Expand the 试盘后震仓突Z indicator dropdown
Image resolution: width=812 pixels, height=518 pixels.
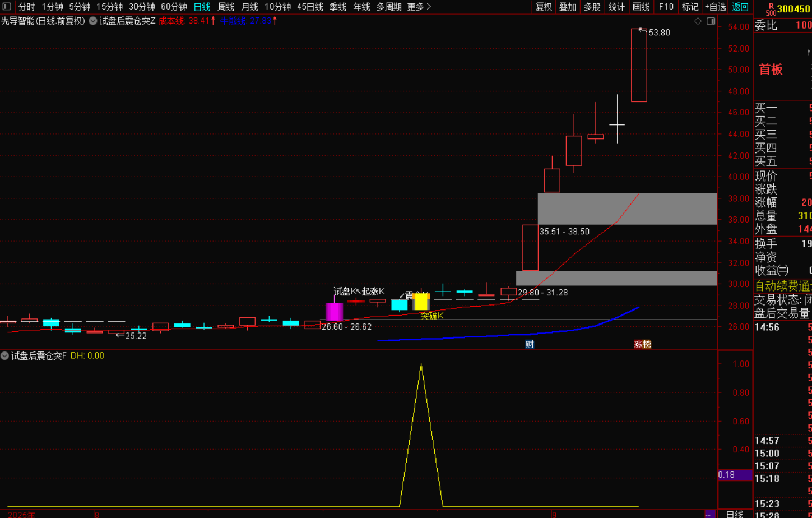92,21
